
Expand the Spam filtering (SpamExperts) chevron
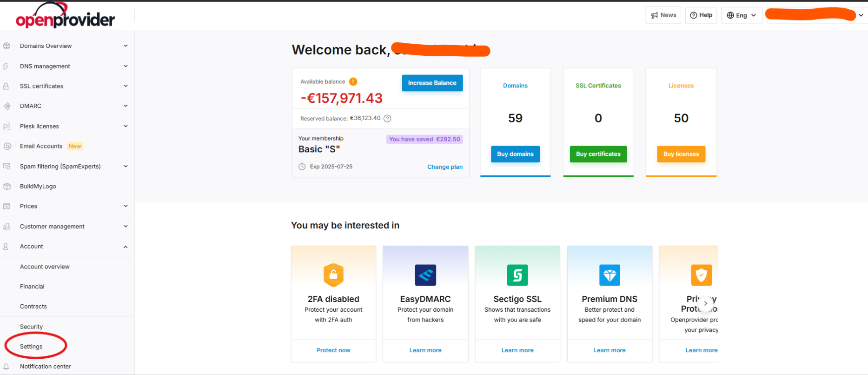click(126, 166)
